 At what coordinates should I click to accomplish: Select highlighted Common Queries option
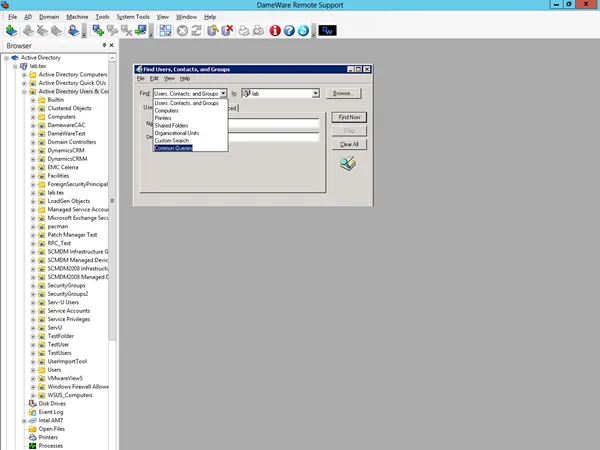pyautogui.click(x=173, y=148)
